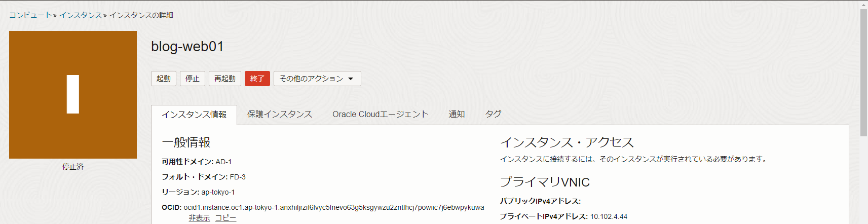Click the red 終了 (Terminate) button

[x=257, y=79]
